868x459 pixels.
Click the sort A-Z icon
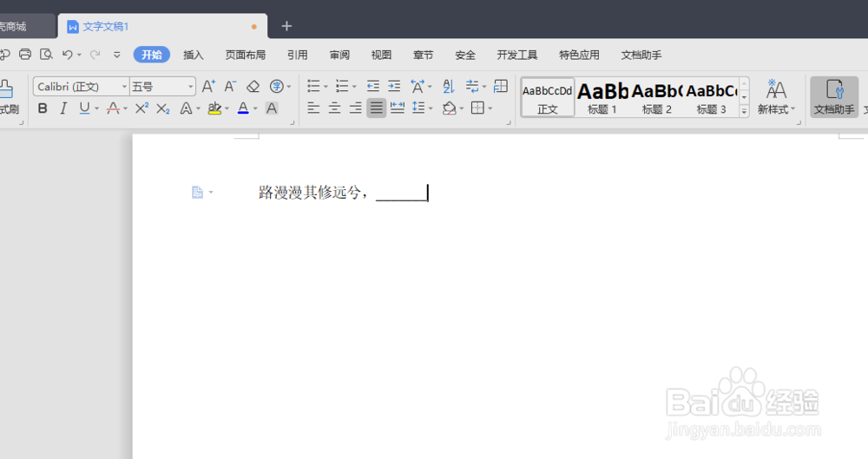(449, 87)
